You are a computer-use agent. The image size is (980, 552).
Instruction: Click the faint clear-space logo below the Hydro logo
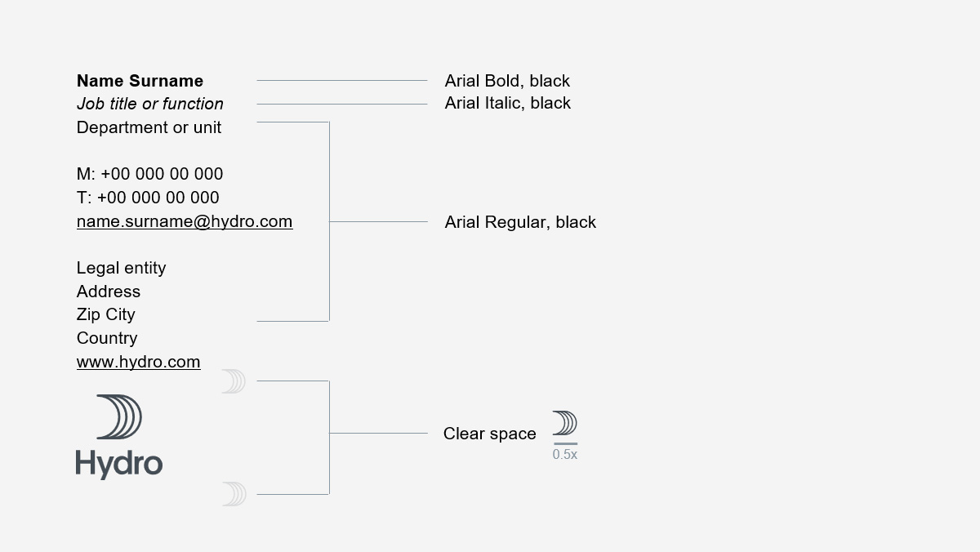click(x=234, y=494)
